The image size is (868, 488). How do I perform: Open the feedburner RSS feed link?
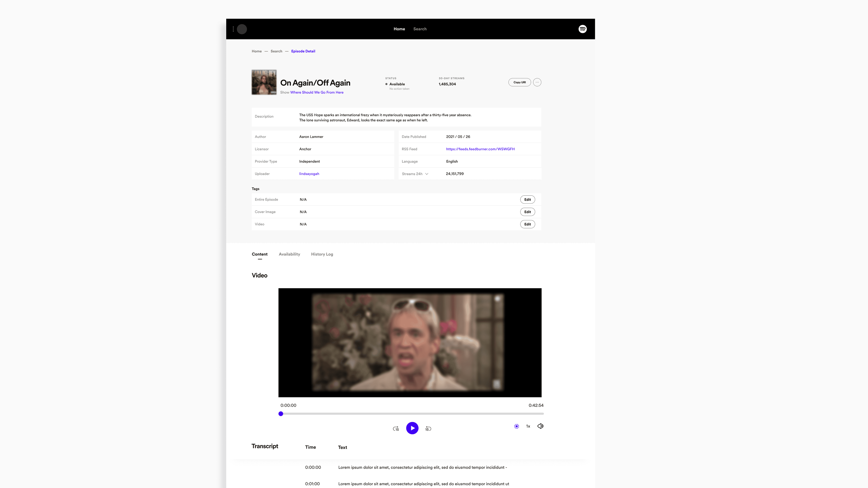coord(480,149)
